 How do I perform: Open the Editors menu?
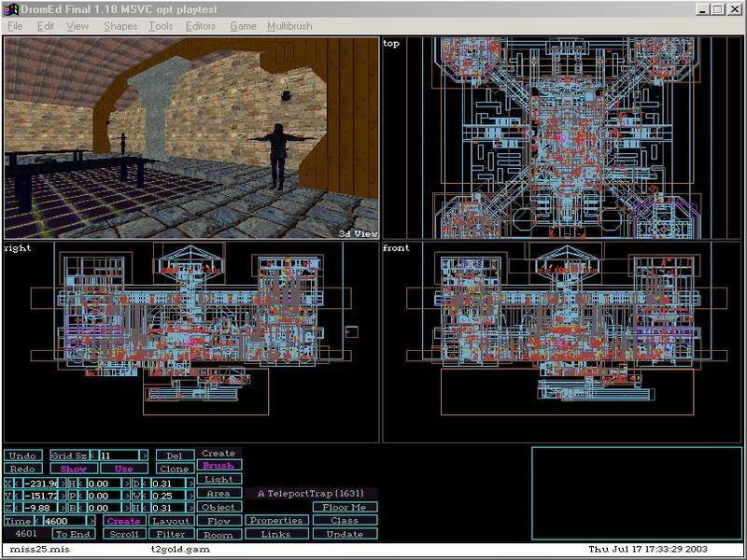201,26
